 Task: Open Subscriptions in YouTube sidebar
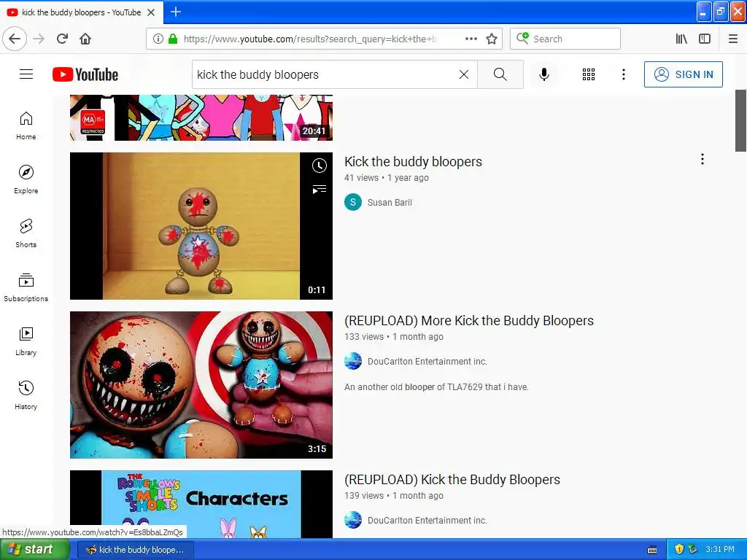click(26, 287)
